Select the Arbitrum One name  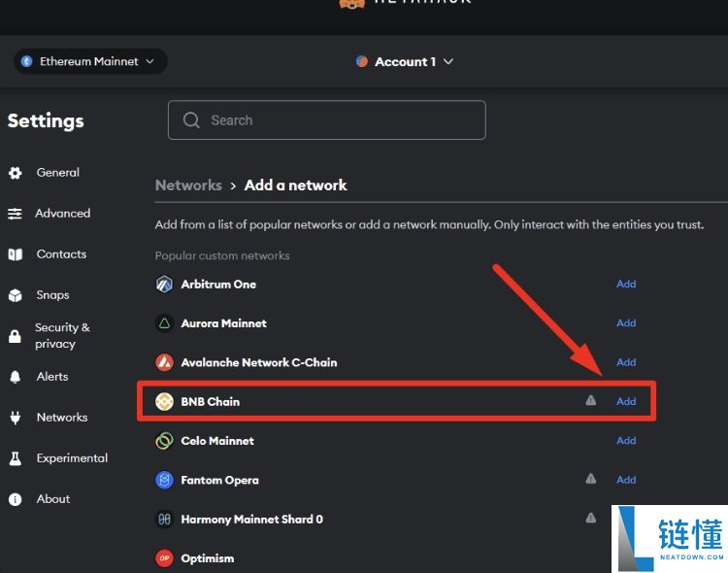[218, 284]
